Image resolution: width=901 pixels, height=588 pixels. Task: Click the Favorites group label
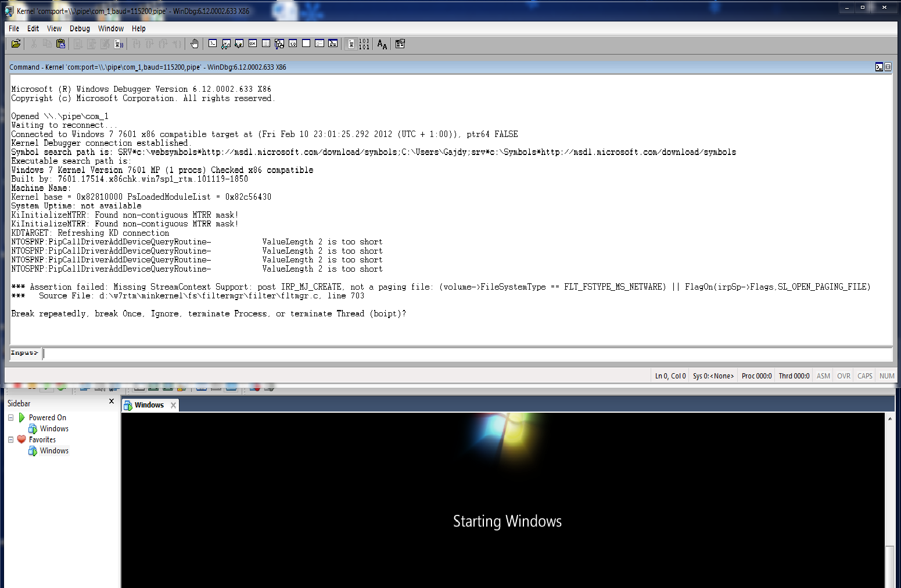pyautogui.click(x=42, y=439)
